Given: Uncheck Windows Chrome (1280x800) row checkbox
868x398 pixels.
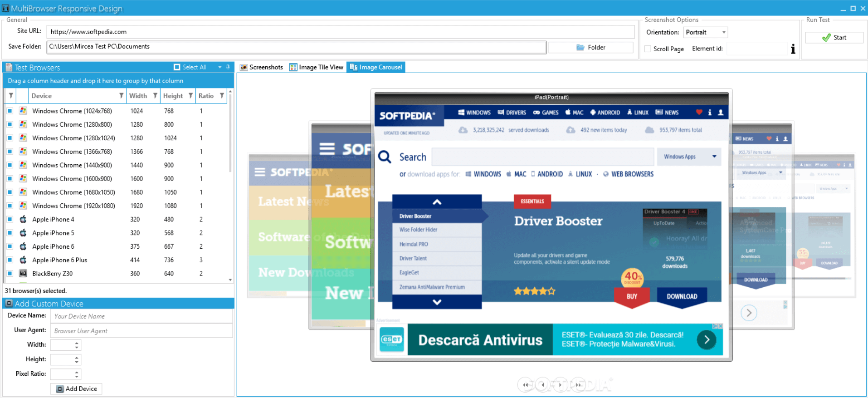Looking at the screenshot, I should (x=10, y=124).
